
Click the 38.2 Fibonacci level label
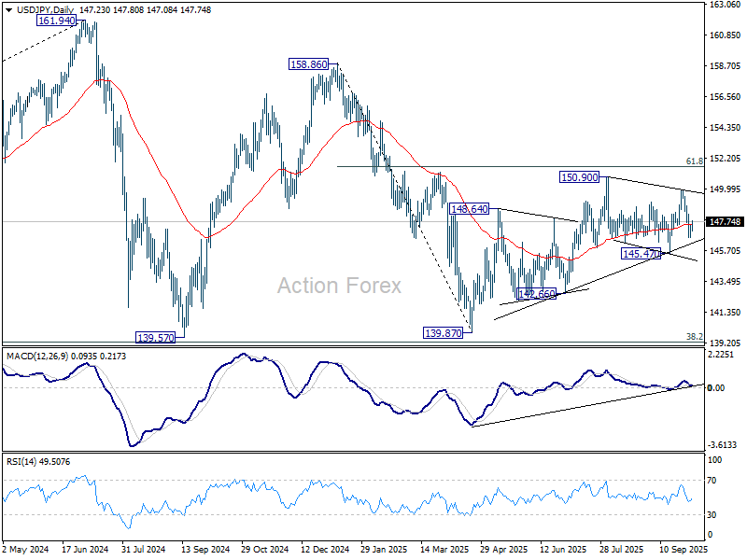pyautogui.click(x=694, y=337)
